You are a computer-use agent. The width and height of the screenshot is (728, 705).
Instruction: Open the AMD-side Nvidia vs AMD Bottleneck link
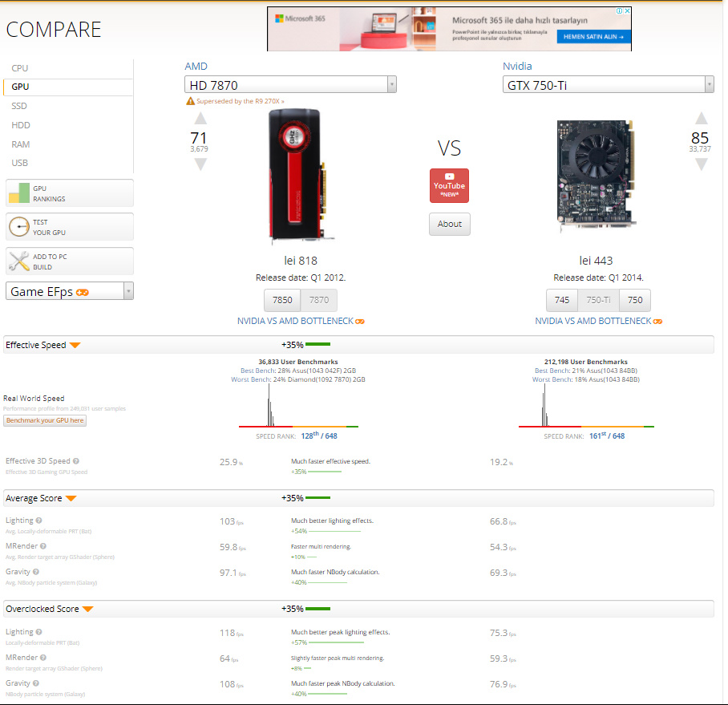tap(295, 322)
